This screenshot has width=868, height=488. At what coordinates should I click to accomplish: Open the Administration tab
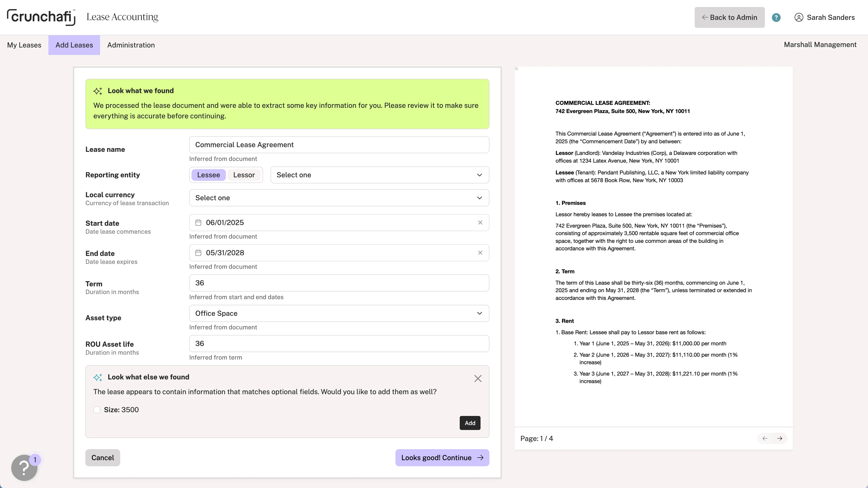(x=131, y=45)
